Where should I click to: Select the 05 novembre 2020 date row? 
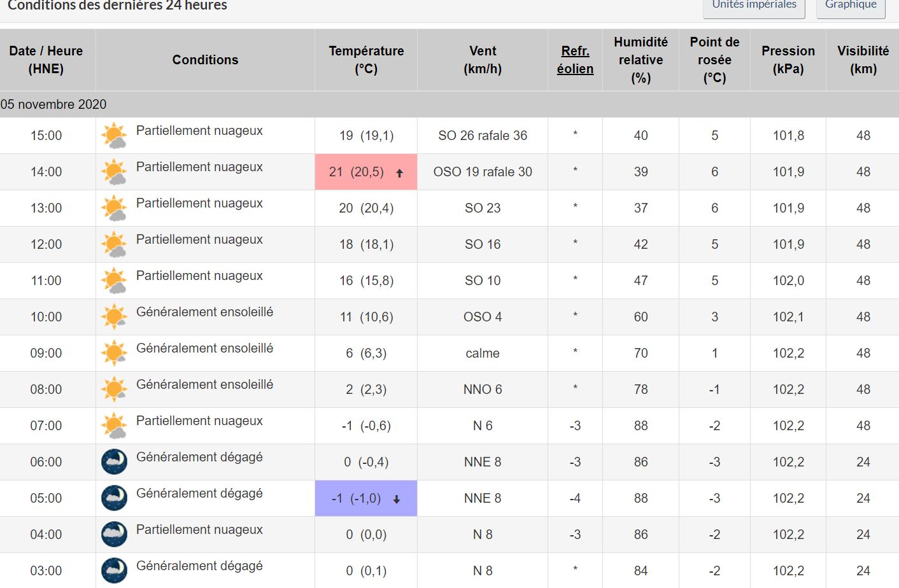[53, 104]
